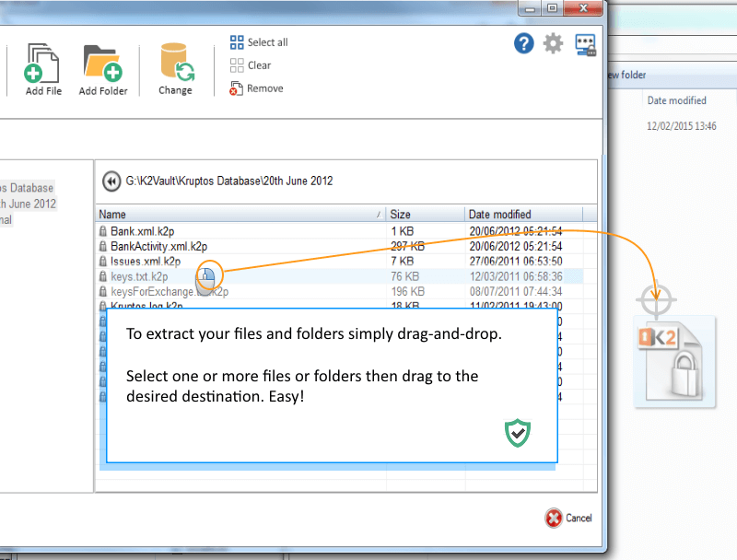This screenshot has height=560, width=737.
Task: Select the Issues.xml.k2p file
Action: coord(146,262)
